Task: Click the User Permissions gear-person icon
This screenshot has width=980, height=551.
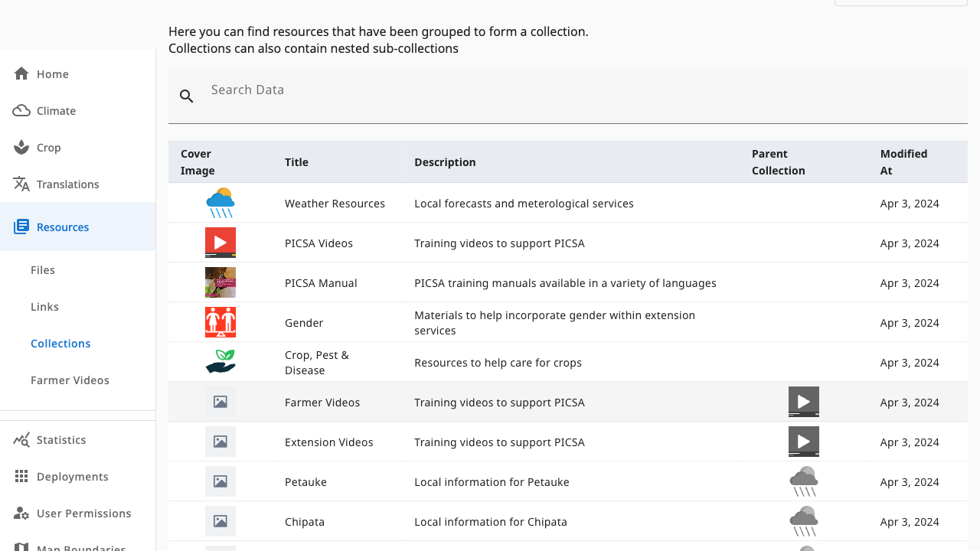Action: tap(21, 513)
